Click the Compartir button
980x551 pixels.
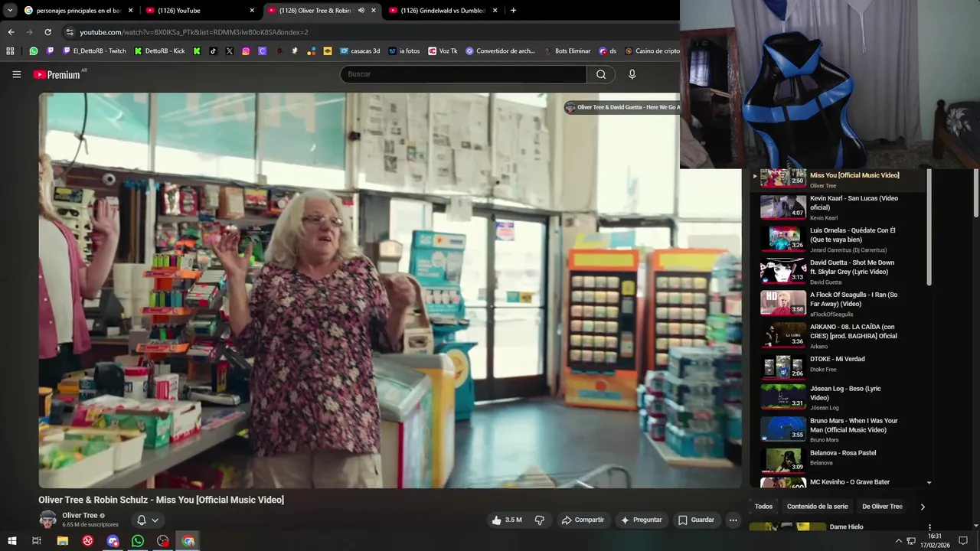click(x=583, y=520)
